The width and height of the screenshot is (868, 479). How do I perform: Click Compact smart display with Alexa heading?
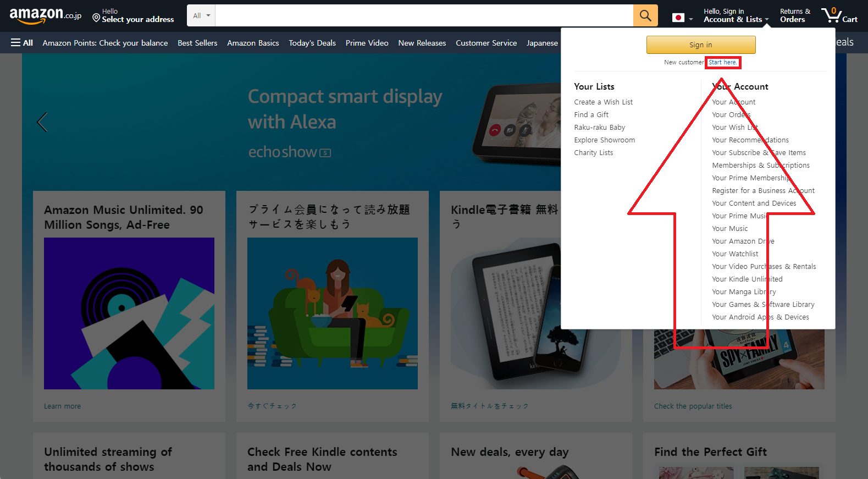(345, 109)
